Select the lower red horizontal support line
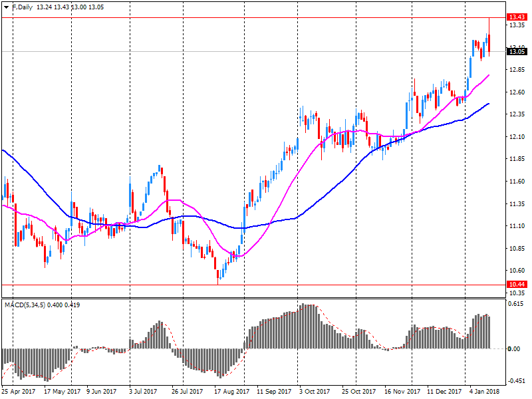This screenshot has width=532, height=399. coord(266,285)
